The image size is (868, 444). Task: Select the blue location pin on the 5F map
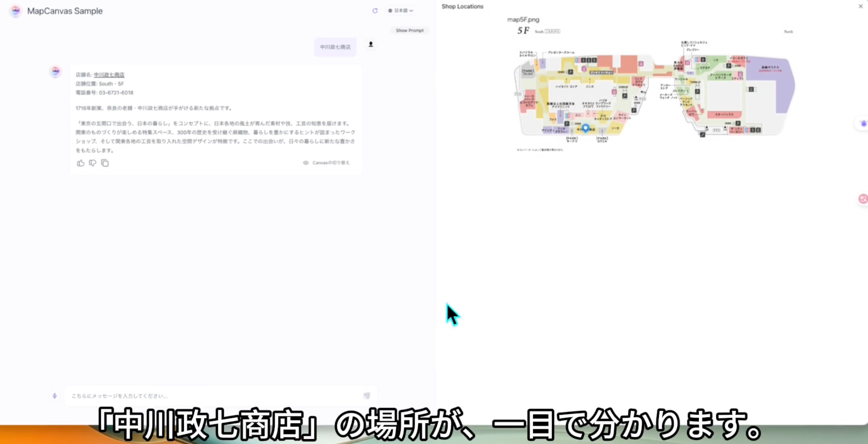click(x=586, y=128)
